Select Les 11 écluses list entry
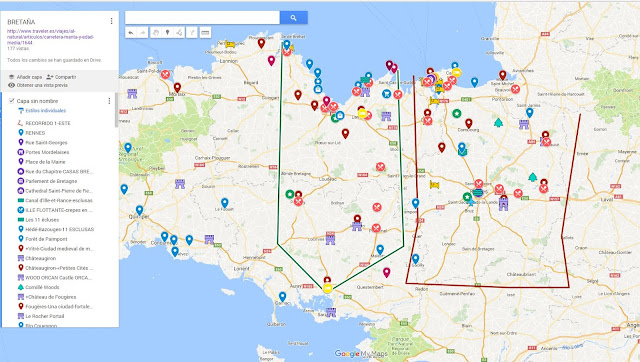Screen dimensions: 640x362 pyautogui.click(x=42, y=220)
